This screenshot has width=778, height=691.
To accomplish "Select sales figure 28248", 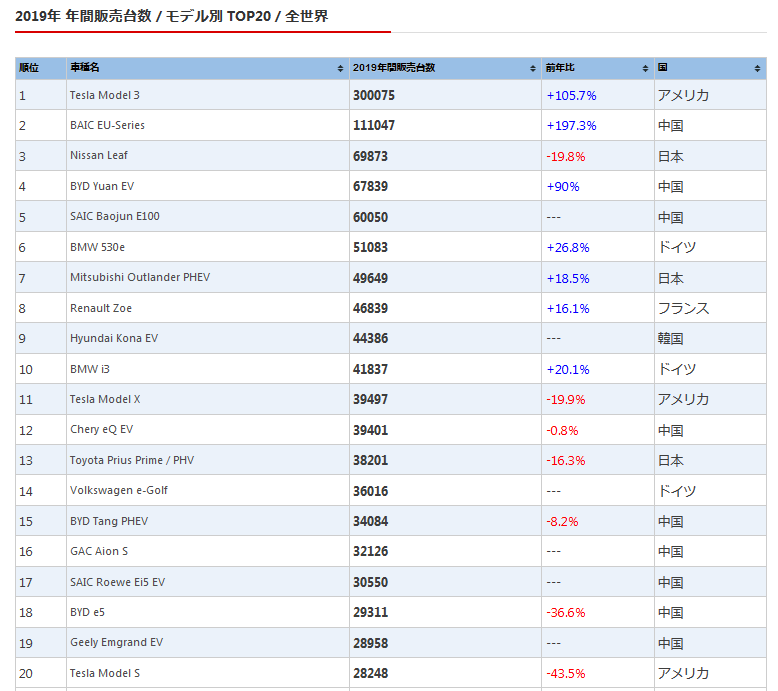I will click(x=370, y=674).
